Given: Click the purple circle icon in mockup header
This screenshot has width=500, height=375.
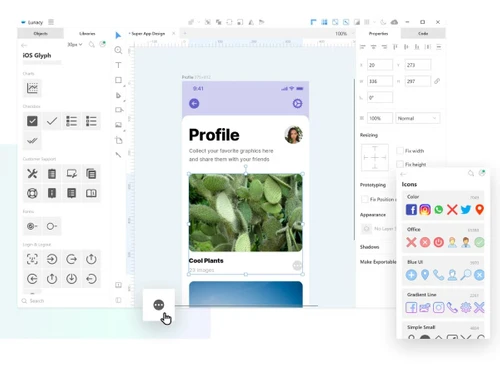Looking at the screenshot, I should coord(297,104).
